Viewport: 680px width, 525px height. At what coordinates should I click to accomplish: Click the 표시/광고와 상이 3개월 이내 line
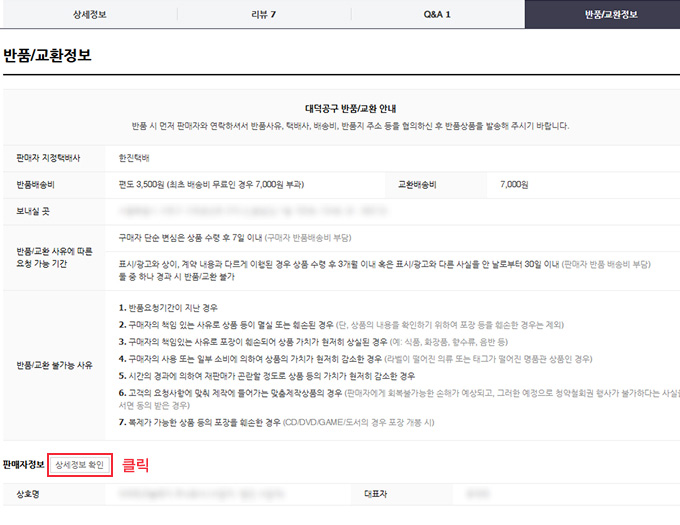(384, 270)
